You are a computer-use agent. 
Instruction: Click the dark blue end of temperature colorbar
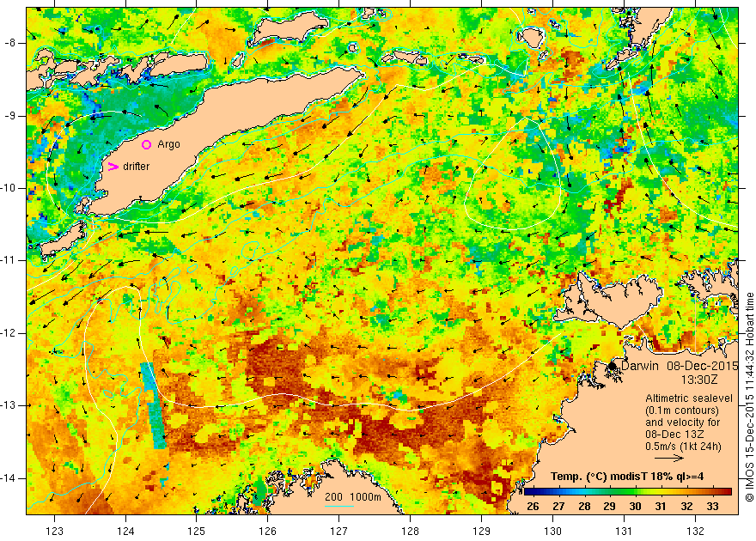529,491
